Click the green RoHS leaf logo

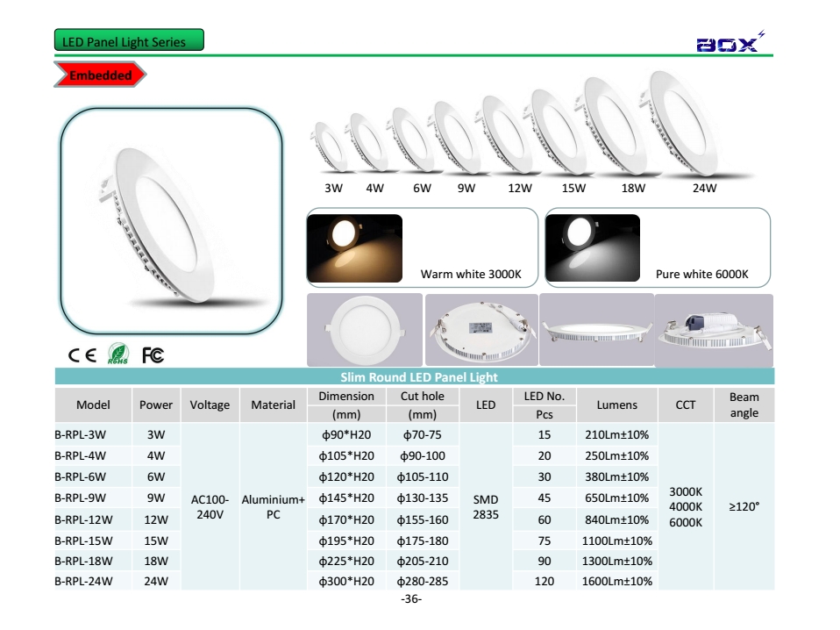coord(117,354)
